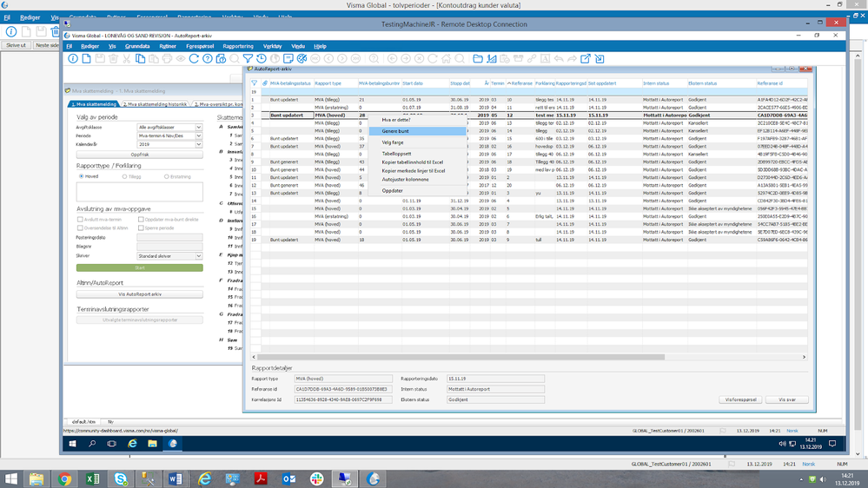Expand the Avgiftsklasse dropdown
The height and width of the screenshot is (488, 868).
[x=198, y=127]
